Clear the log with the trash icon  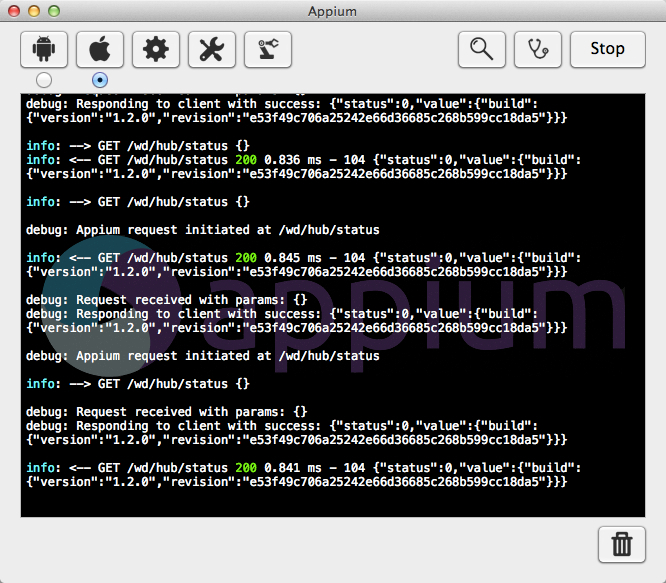(622, 544)
